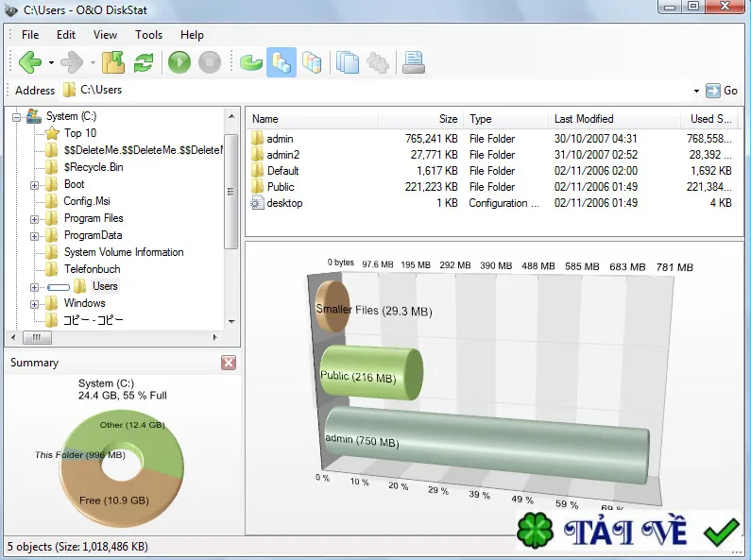The height and width of the screenshot is (560, 751).
Task: Open the Edit menu
Action: point(65,35)
